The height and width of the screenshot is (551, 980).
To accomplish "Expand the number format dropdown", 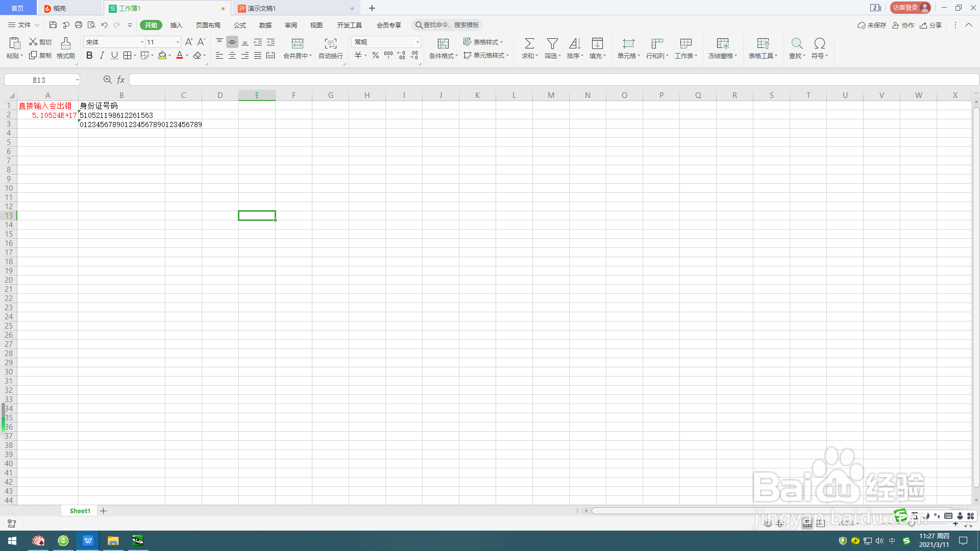I will [x=418, y=42].
